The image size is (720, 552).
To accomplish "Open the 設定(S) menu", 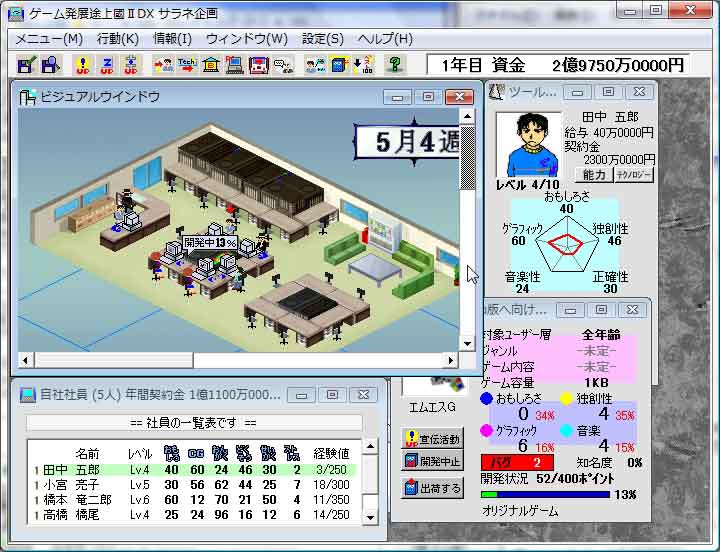I will (x=322, y=39).
